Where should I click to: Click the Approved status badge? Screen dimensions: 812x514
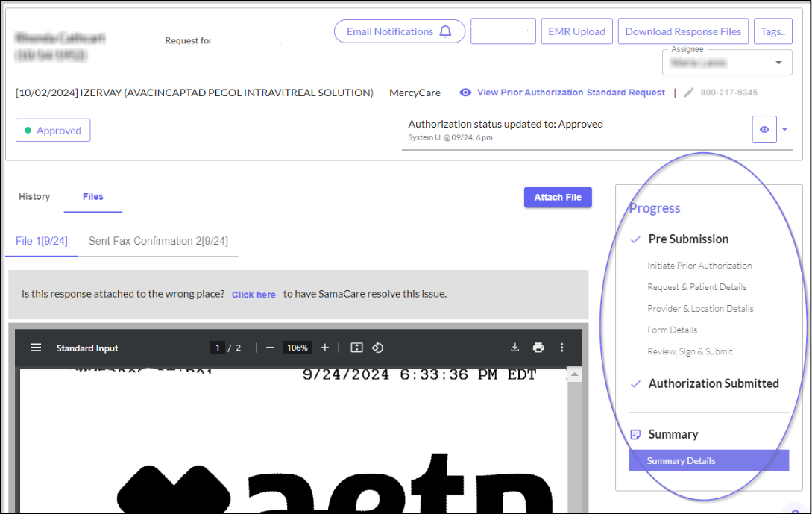pos(53,130)
